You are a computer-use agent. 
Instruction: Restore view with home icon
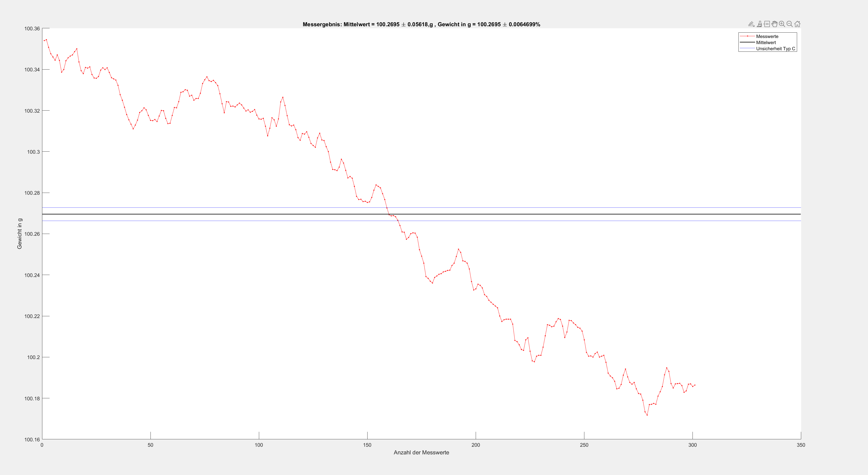point(797,24)
